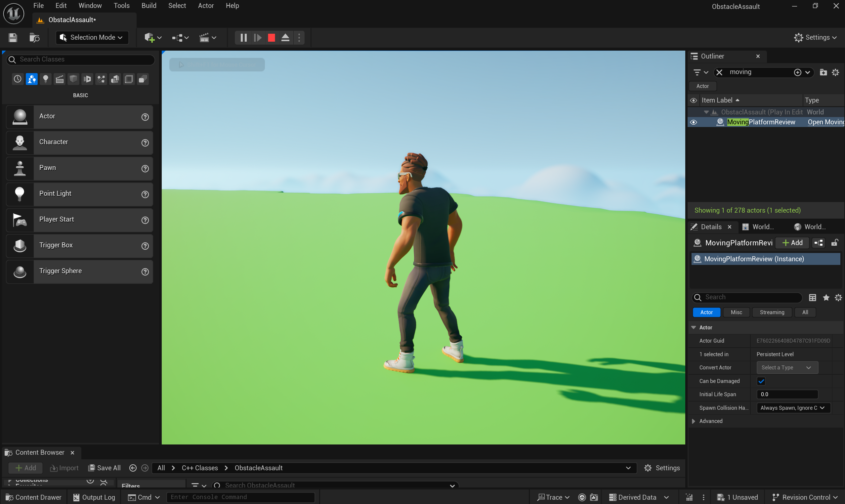Open the Convert Actor type dropdown
Image resolution: width=845 pixels, height=504 pixels.
click(787, 367)
